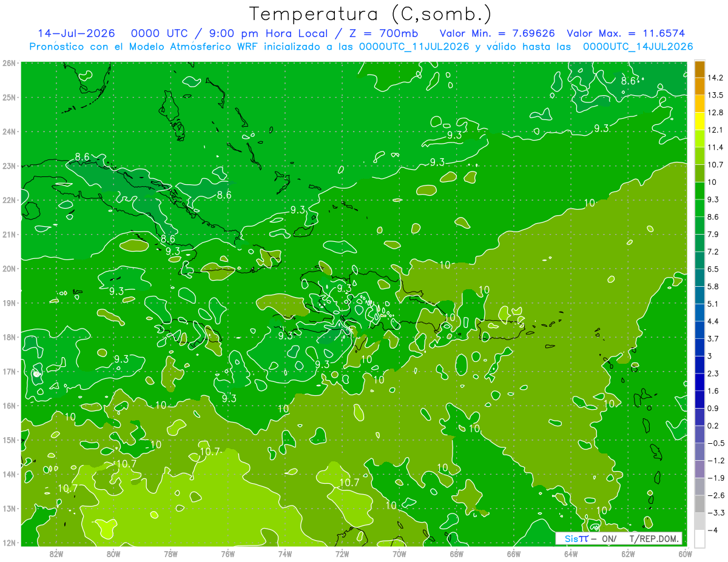The width and height of the screenshot is (728, 562).
Task: Click the "26N" latitude axis label
Action: 9,63
